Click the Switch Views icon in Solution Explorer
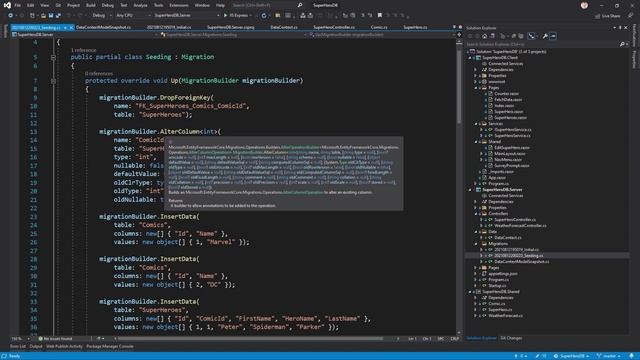640x360 pixels. [492, 36]
